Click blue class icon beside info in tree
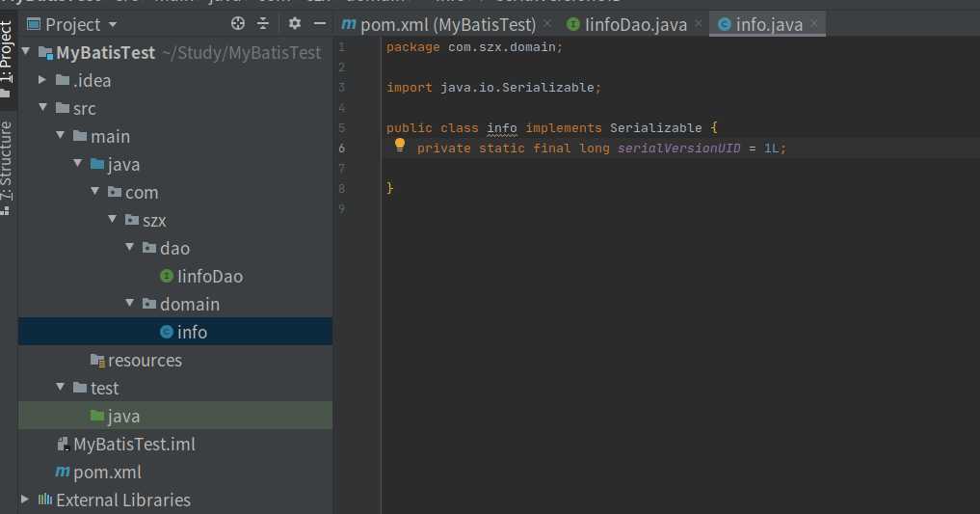The image size is (980, 514). pos(167,332)
